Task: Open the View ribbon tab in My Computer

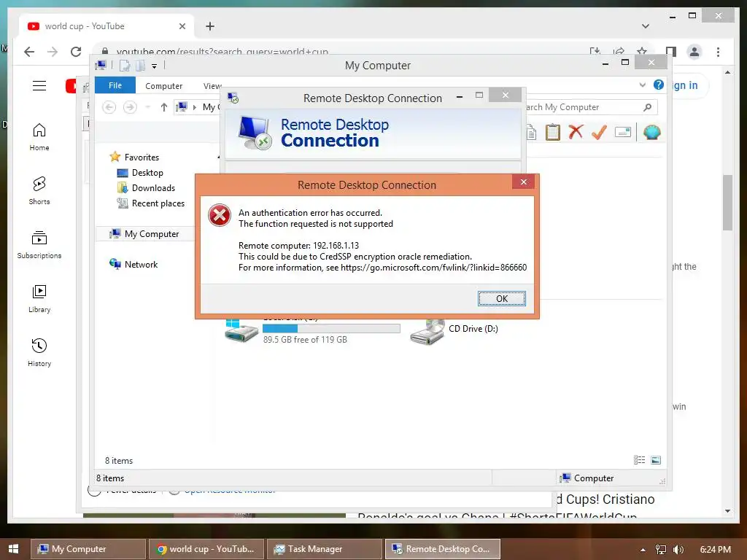Action: 212,86
